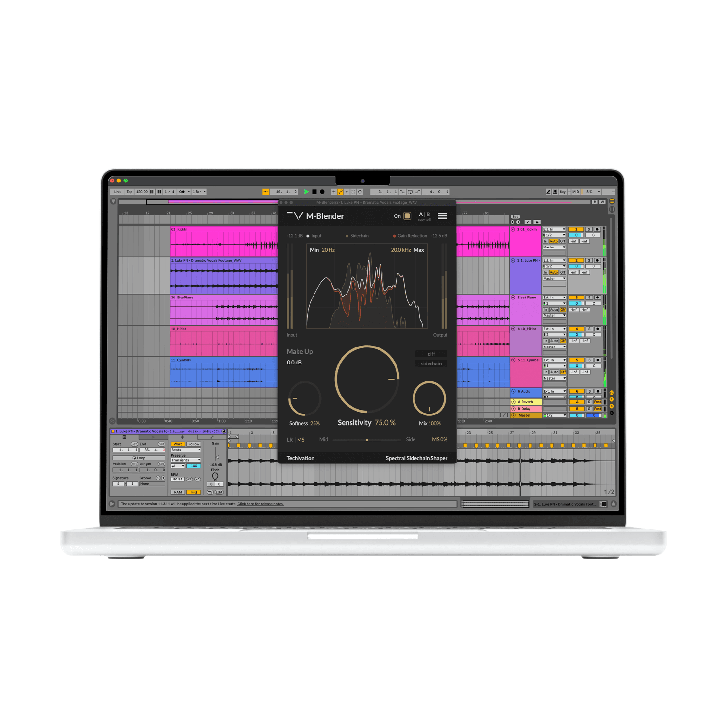The image size is (728, 728).
Task: Click the Set locator button
Action: pos(515,217)
